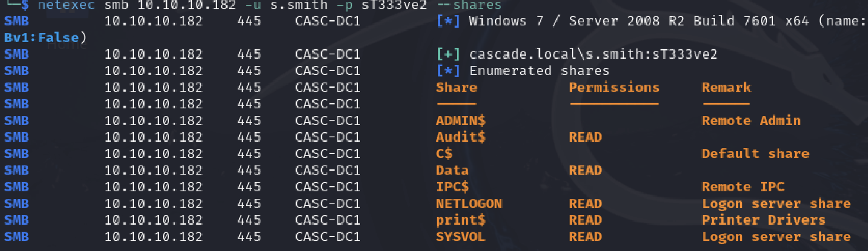Click the ADMIN$ share name
The height and width of the screenshot is (251, 868).
(460, 121)
